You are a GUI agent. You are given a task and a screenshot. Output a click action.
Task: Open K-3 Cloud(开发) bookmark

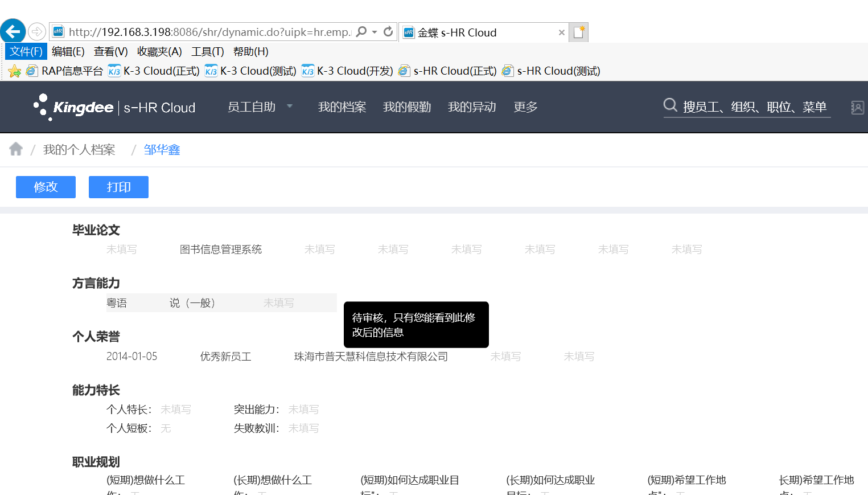click(x=348, y=71)
